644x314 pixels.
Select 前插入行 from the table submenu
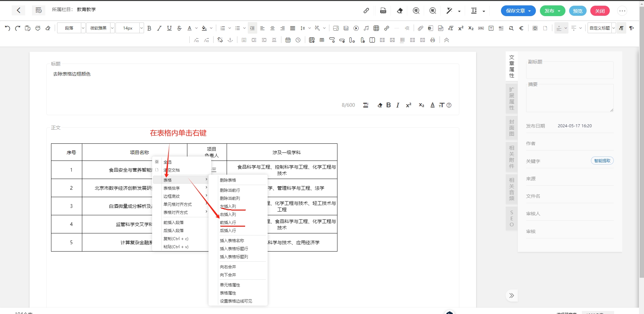[x=228, y=223]
